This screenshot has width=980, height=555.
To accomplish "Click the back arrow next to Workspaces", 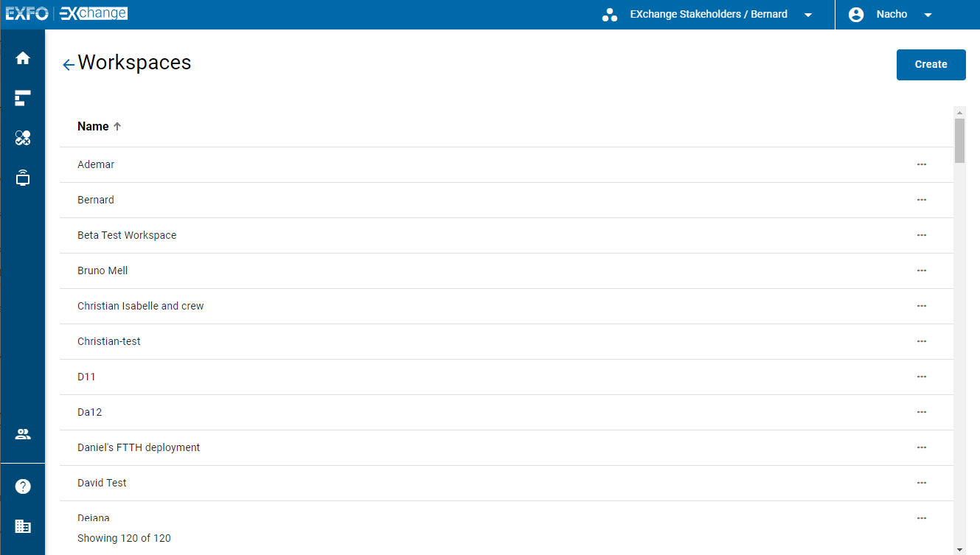I will [68, 64].
